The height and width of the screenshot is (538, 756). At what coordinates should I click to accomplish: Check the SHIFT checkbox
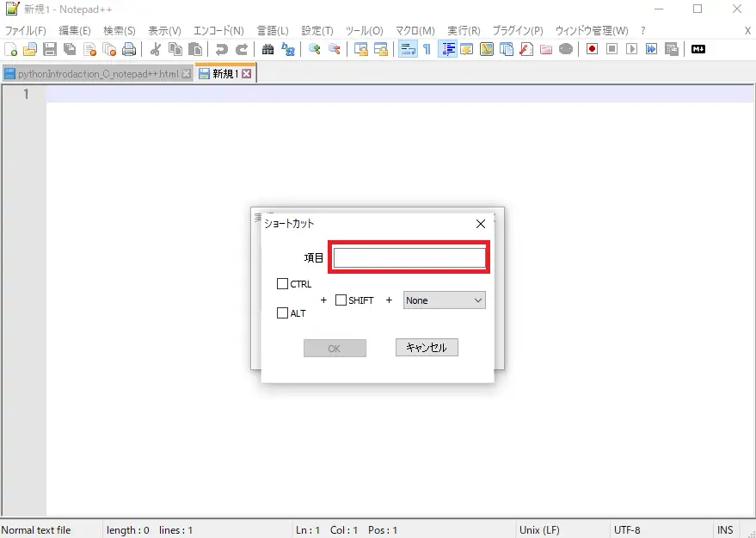pos(341,300)
